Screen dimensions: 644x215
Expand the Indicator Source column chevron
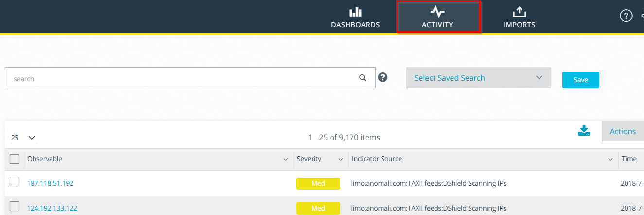(610, 159)
